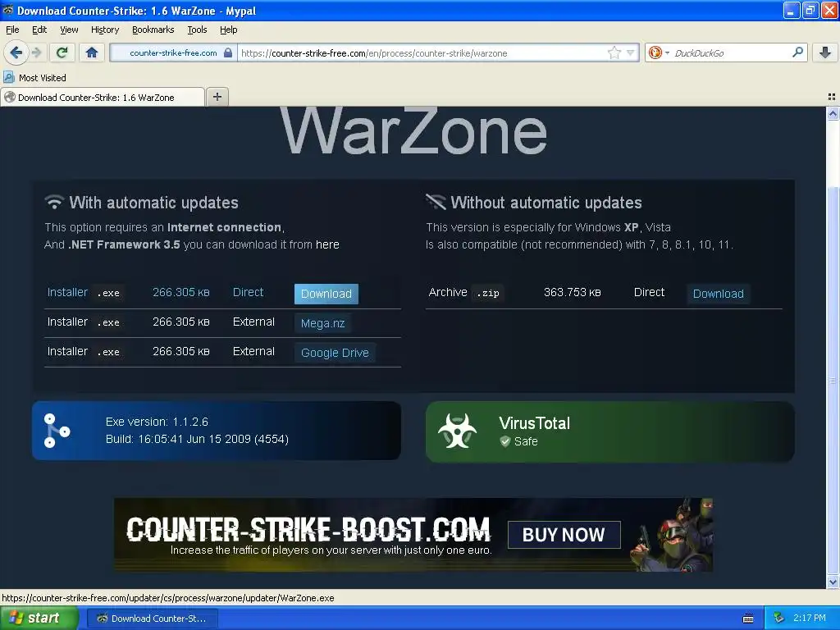Viewport: 840px width, 630px height.
Task: Click 'Archive' label in zip row
Action: 448,292
